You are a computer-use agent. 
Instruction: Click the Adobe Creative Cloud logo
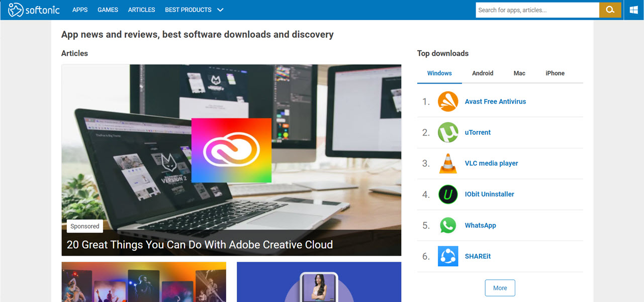click(231, 150)
